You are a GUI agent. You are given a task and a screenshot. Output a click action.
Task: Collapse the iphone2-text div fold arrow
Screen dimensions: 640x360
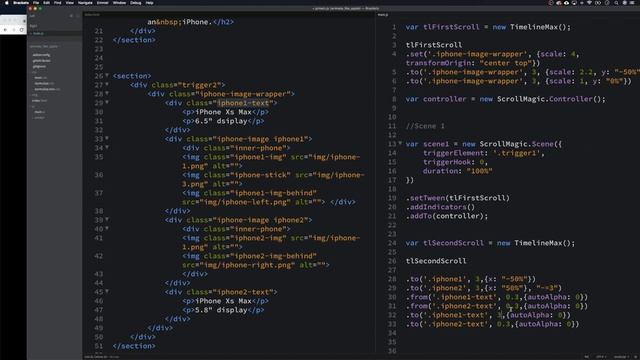coord(107,291)
